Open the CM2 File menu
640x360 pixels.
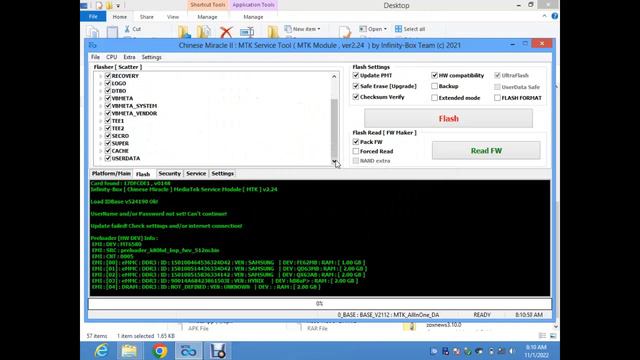(95, 57)
